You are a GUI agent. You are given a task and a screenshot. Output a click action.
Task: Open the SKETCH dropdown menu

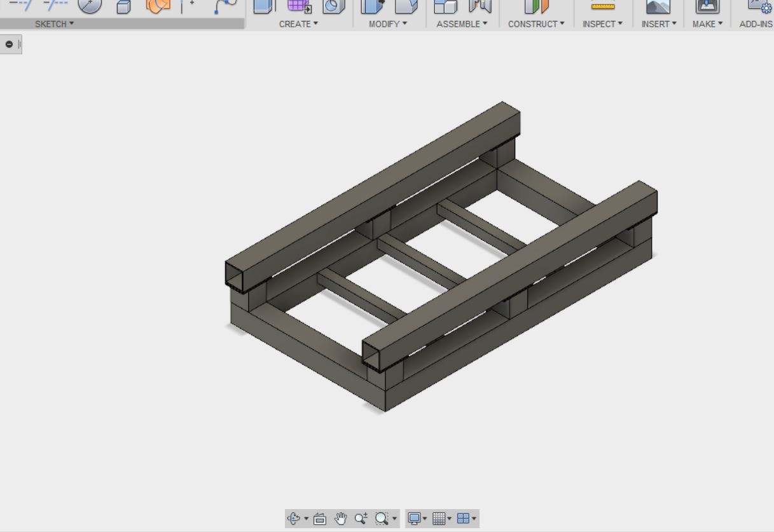tap(54, 24)
